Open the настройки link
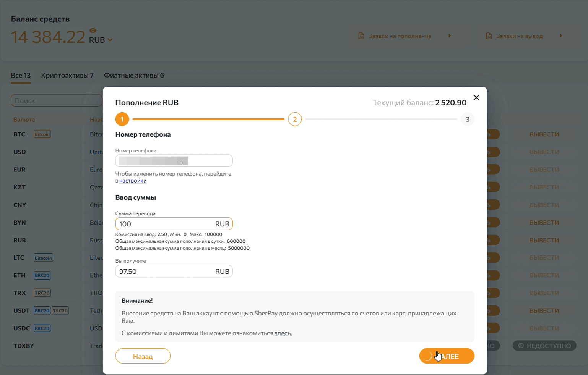The width and height of the screenshot is (588, 375). 133,181
